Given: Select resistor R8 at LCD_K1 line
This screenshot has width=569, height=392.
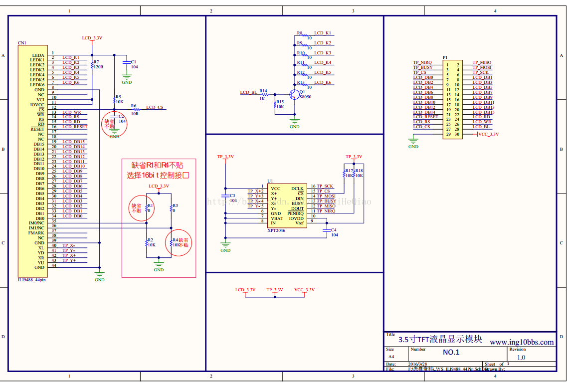Looking at the screenshot, I should (304, 35).
